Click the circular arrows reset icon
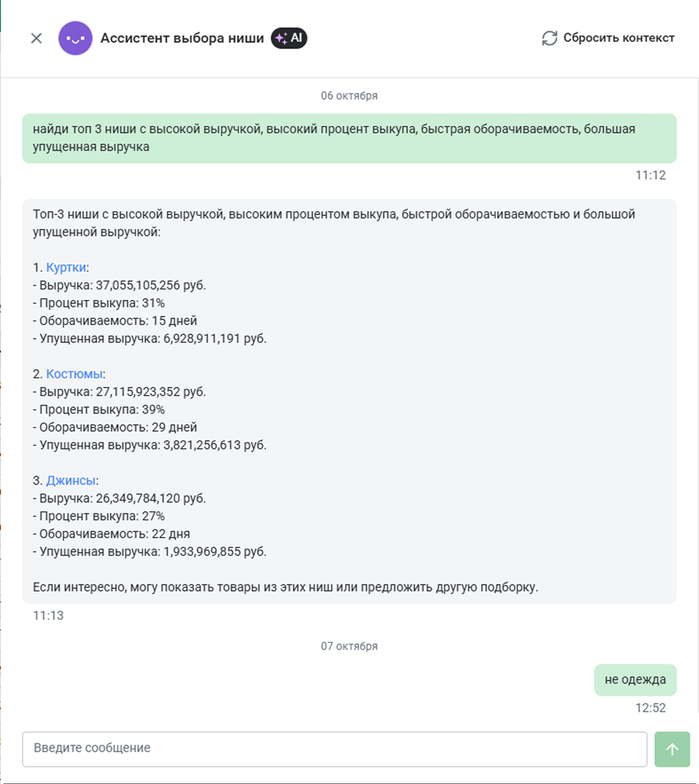Screen dimensions: 699x784 (549, 38)
